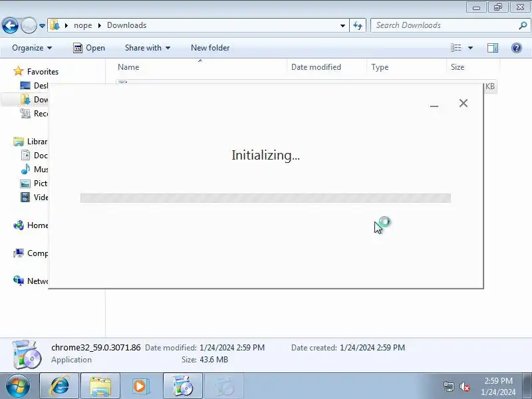Viewport: 532px width, 399px height.
Task: Click the Libraries folder icon
Action: click(x=19, y=142)
